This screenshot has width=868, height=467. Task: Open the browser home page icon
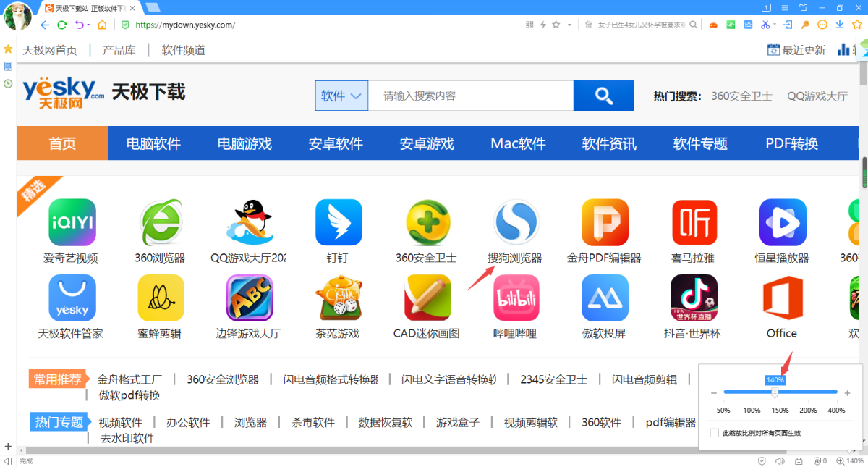tap(102, 25)
